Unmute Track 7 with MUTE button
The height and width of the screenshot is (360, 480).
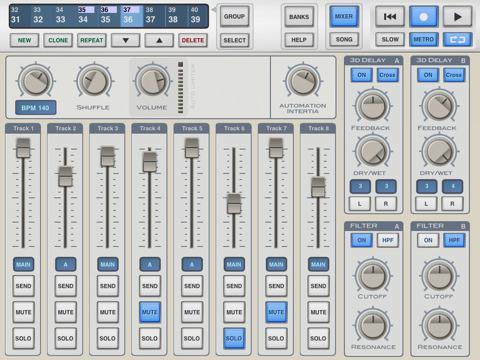(276, 312)
